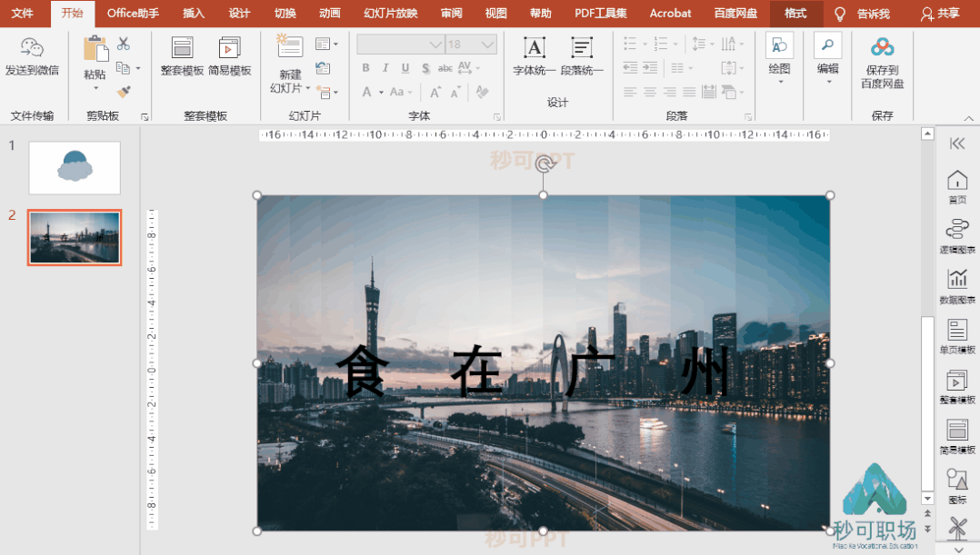
Task: Switch to the 动画 Animations tab
Action: click(x=329, y=13)
